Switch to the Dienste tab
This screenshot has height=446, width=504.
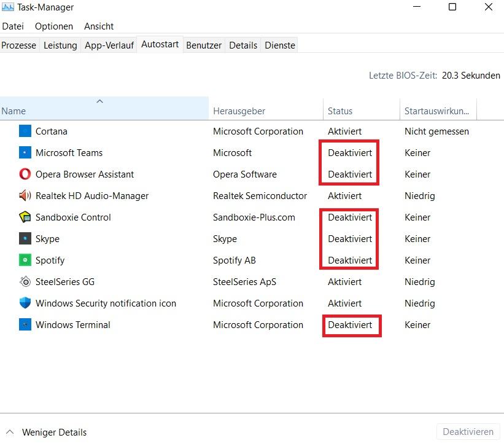(280, 45)
